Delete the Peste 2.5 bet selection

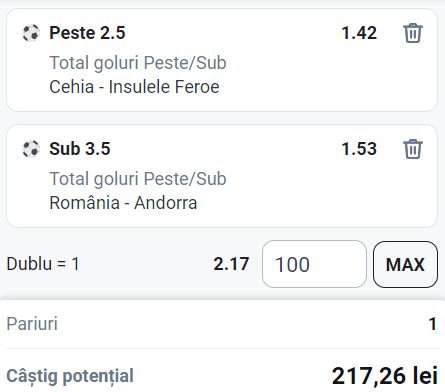pos(413,33)
